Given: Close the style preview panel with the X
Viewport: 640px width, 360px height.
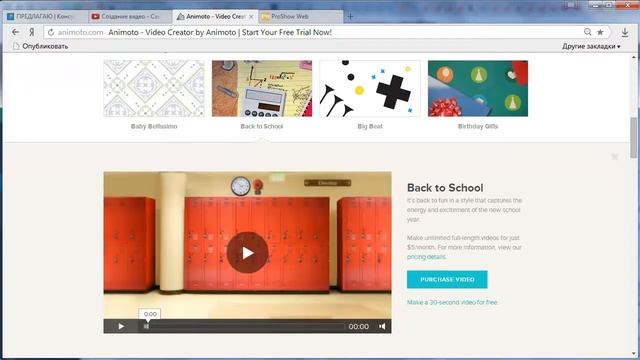Looking at the screenshot, I should click(615, 157).
